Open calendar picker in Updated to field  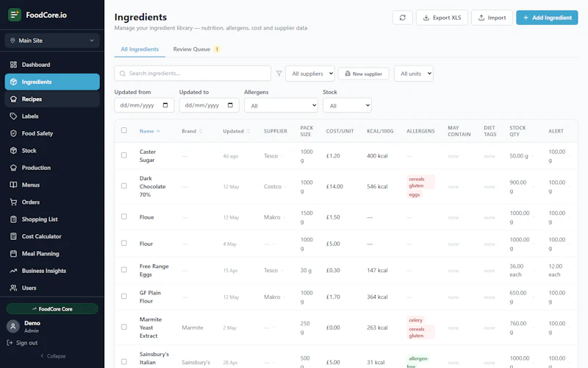pos(230,105)
